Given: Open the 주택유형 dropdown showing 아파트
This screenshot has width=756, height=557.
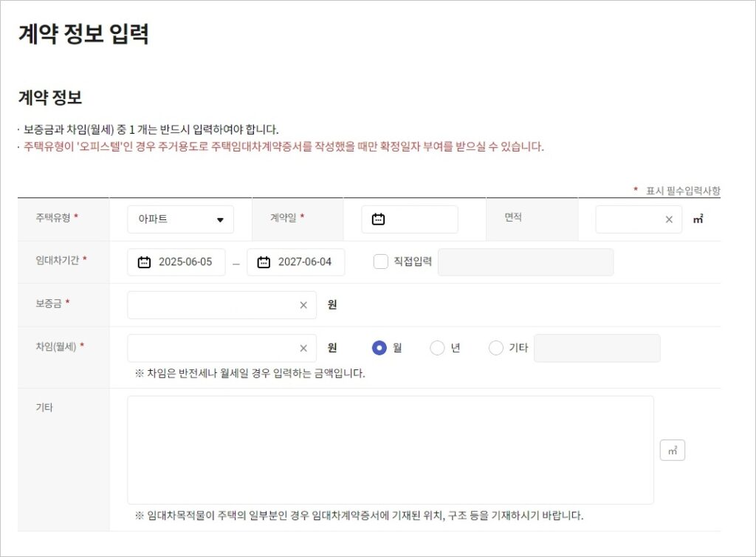Looking at the screenshot, I should (180, 219).
